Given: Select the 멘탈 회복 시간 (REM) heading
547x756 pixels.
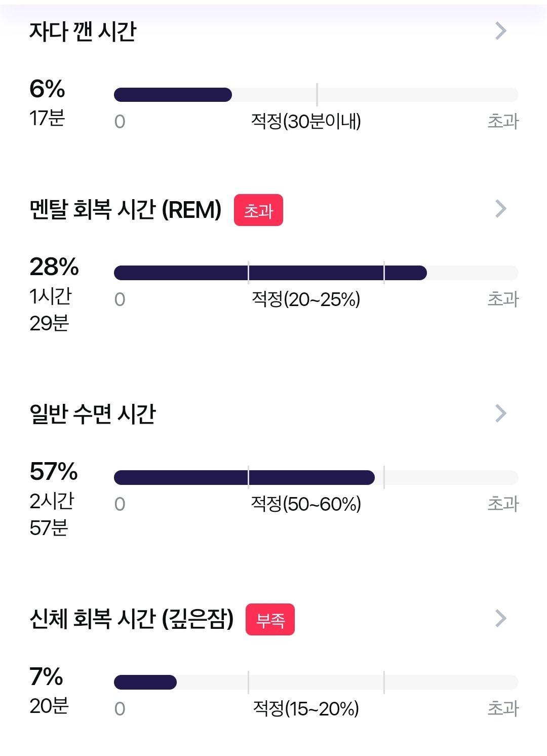Looking at the screenshot, I should coord(126,209).
